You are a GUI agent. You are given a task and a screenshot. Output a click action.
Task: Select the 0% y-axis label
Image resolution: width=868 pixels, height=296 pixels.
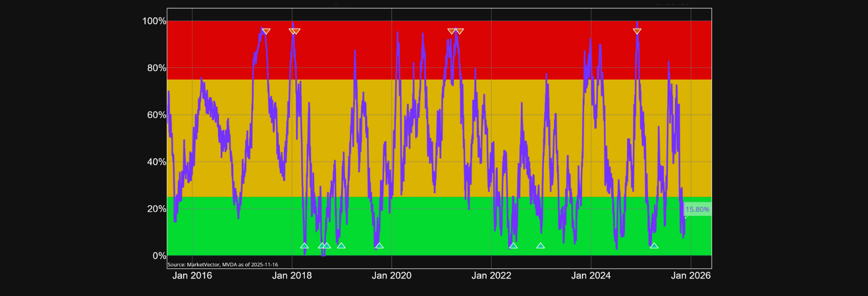click(x=159, y=256)
